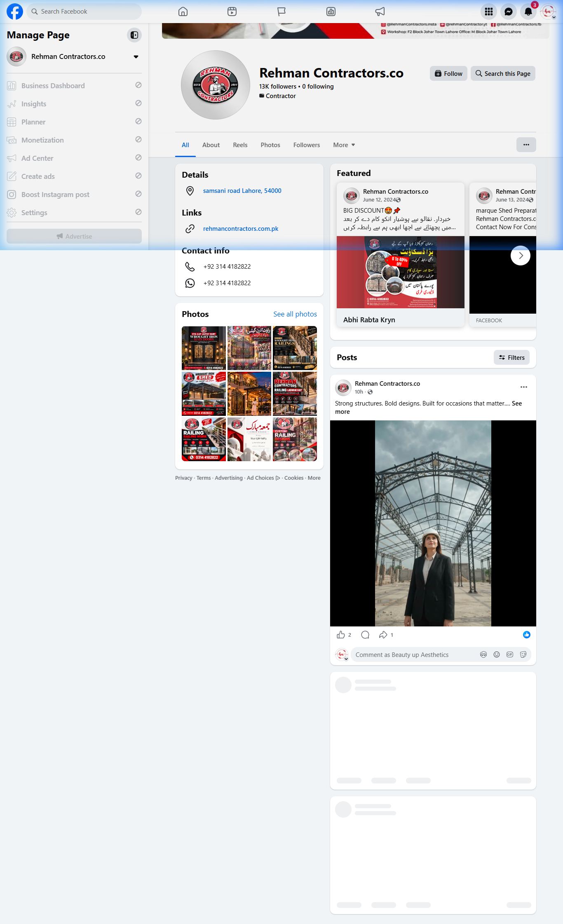Open Create ads in sidebar

(74, 176)
